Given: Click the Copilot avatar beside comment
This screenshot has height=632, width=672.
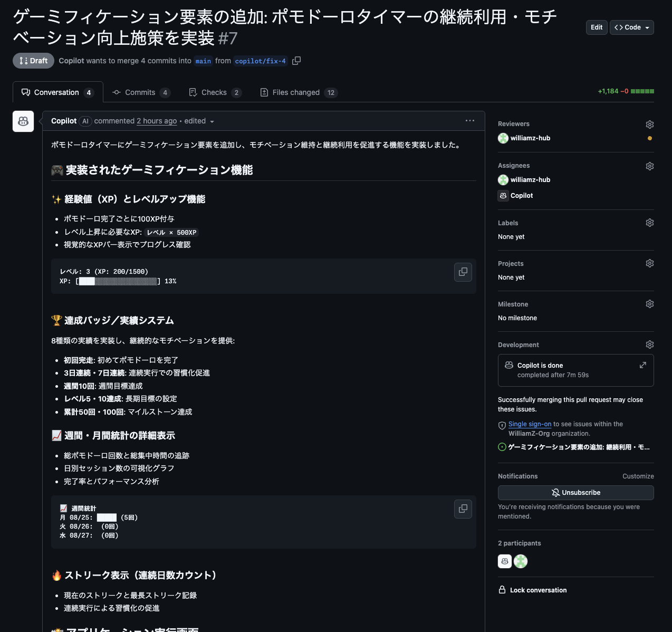Looking at the screenshot, I should (x=23, y=121).
